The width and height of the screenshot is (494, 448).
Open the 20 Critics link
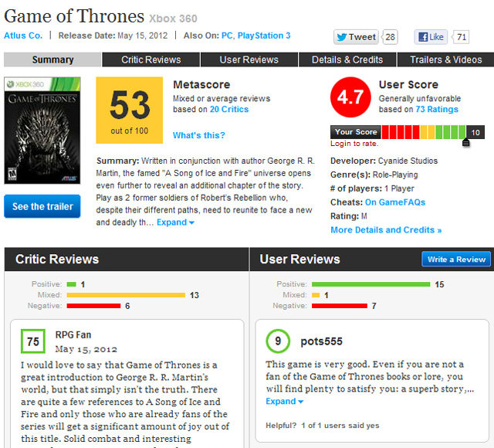point(229,110)
